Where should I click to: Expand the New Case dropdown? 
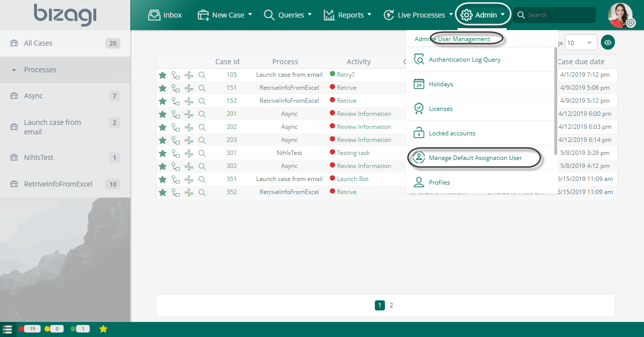coord(225,15)
